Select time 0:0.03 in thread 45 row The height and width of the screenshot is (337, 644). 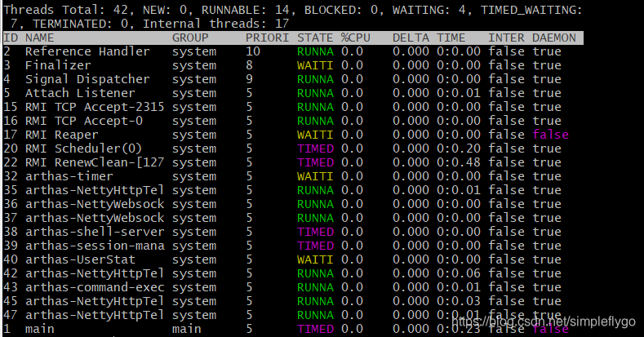459,301
